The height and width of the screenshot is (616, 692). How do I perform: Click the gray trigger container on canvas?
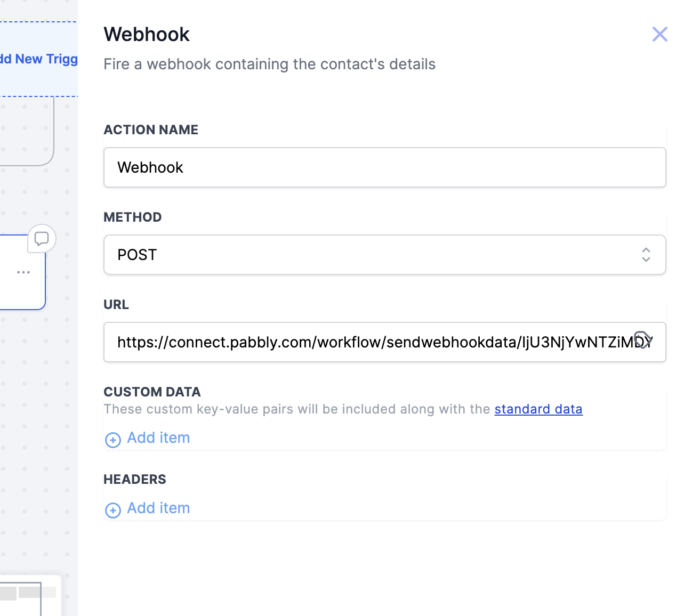[27, 131]
